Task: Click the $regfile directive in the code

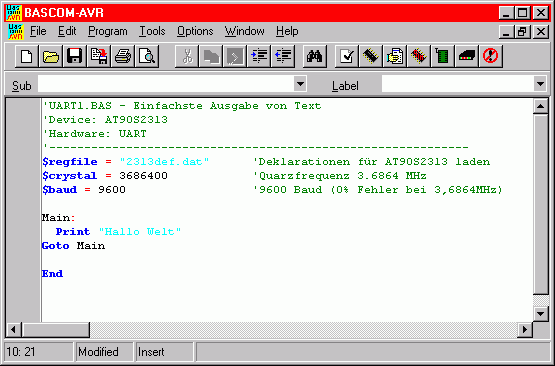Action: pos(69,162)
